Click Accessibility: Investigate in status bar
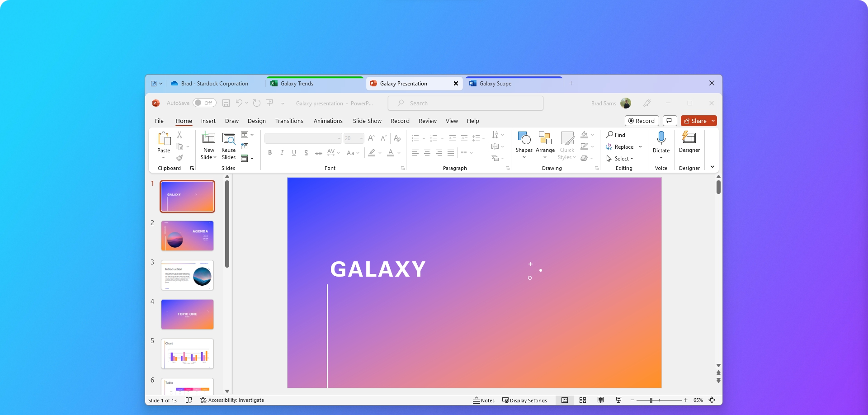Screen dimensions: 868x415 coord(232,400)
